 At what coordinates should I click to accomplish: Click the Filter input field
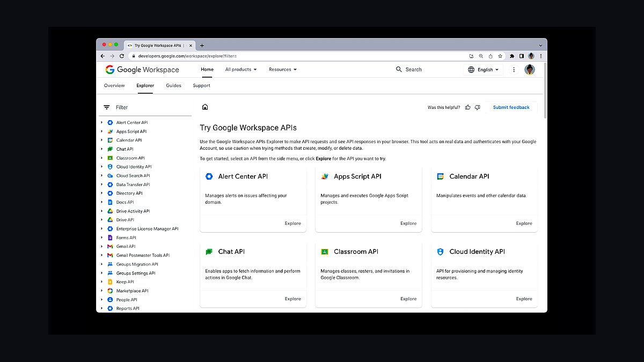[x=145, y=107]
